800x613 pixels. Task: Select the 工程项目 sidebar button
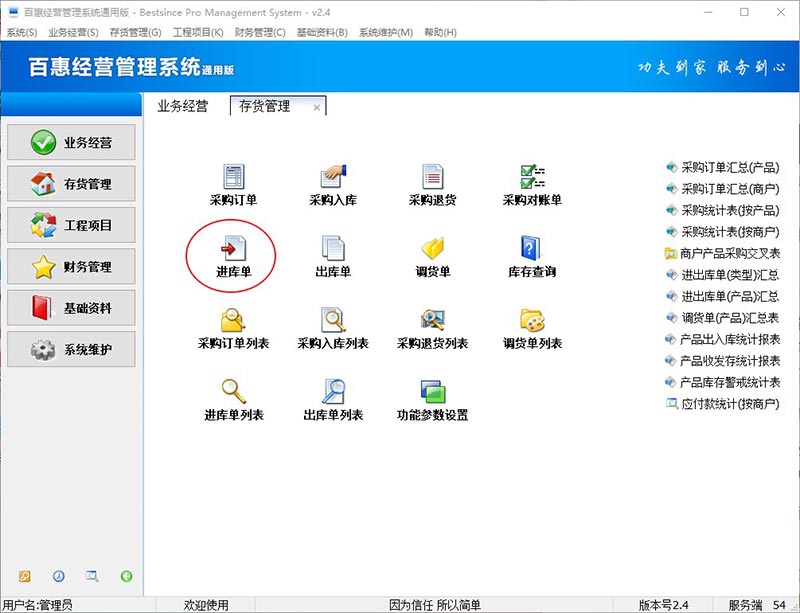[71, 225]
